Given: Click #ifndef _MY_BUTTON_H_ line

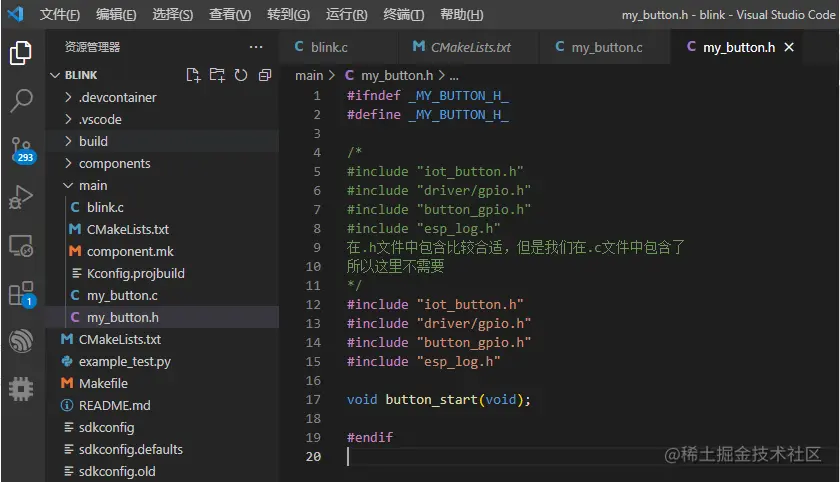Looking at the screenshot, I should (x=428, y=95).
